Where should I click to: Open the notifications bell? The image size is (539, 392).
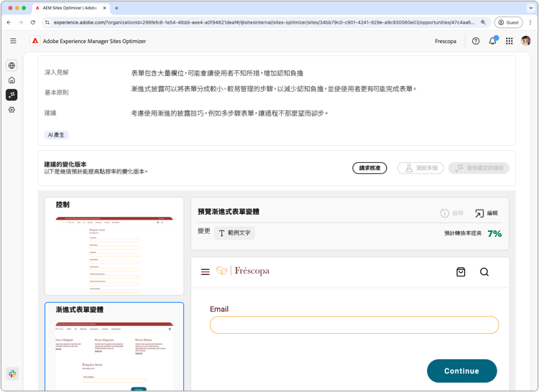[492, 41]
